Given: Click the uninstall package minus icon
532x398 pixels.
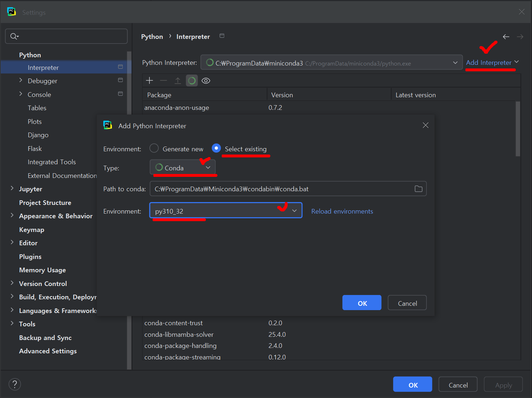Looking at the screenshot, I should 163,81.
